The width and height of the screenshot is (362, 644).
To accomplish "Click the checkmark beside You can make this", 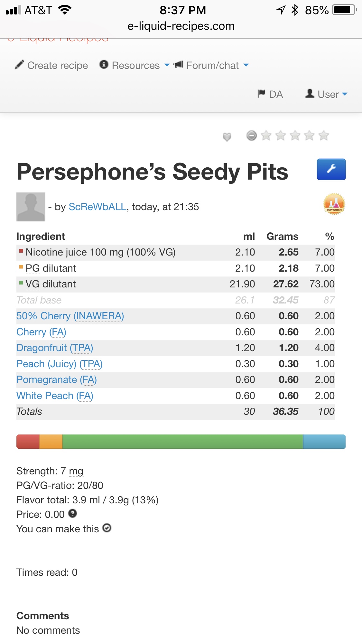I will [107, 528].
